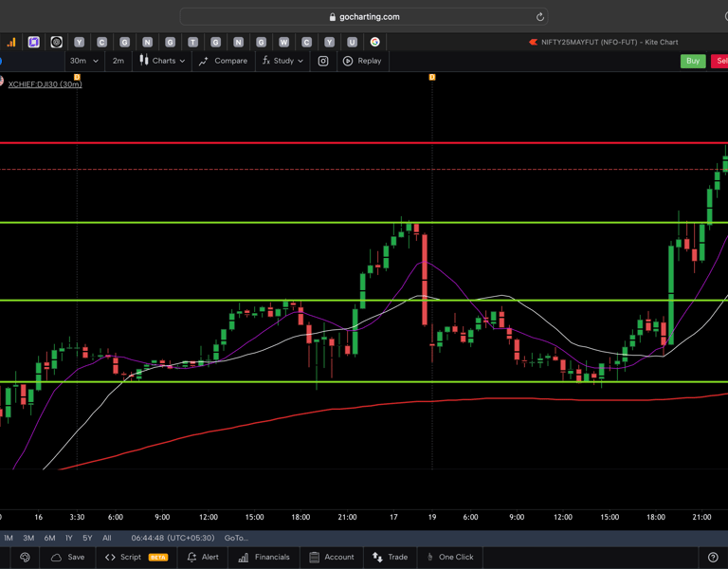Open the Script BETA editor
This screenshot has height=569, width=728.
pyautogui.click(x=136, y=558)
